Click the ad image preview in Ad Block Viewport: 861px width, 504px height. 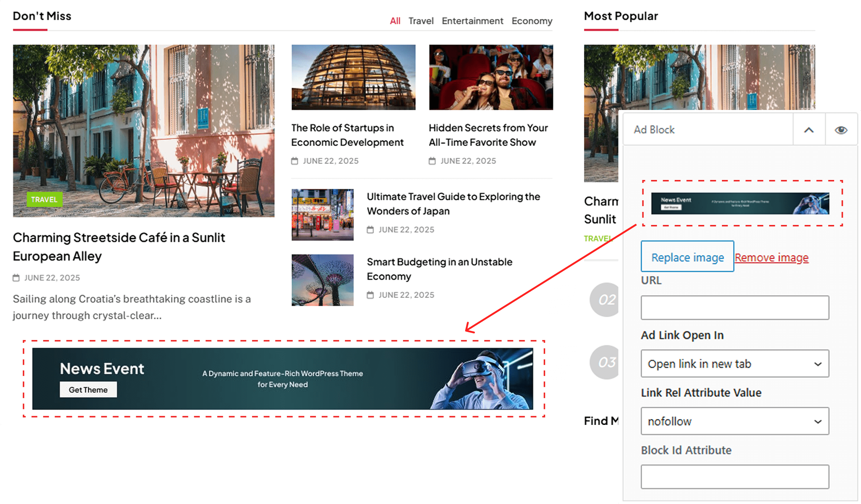(740, 203)
